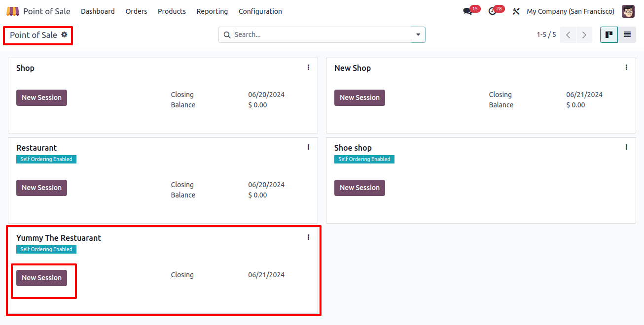Start New Session for Yummy The Restuarant
The width and height of the screenshot is (644, 325).
click(41, 278)
